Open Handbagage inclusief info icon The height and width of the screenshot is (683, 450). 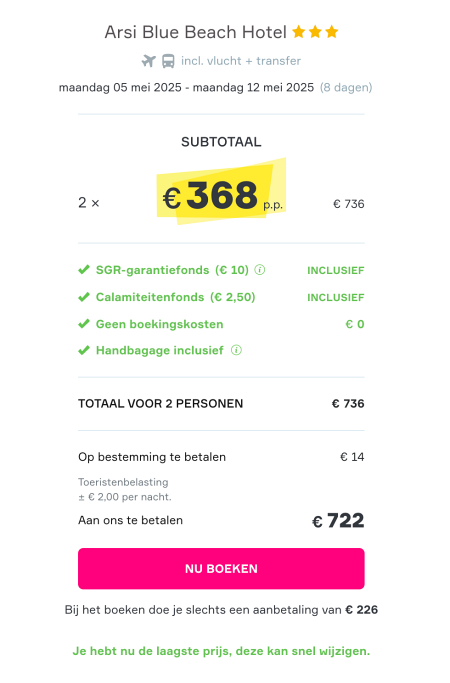coord(236,350)
